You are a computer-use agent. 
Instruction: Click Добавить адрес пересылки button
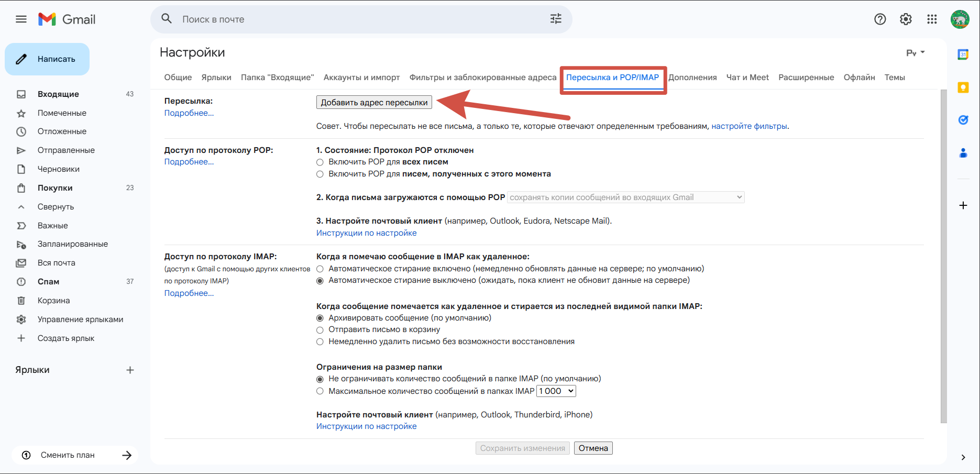coord(374,102)
